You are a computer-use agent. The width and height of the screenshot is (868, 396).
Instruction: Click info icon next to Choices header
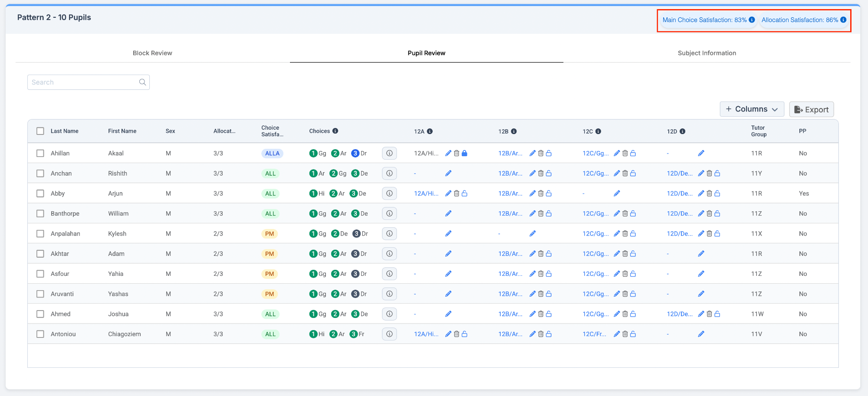[335, 131]
